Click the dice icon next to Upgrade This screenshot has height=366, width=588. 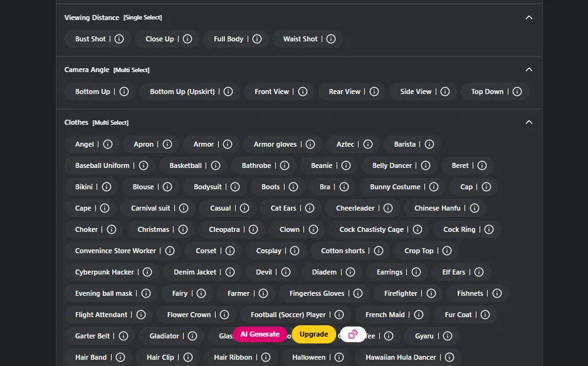tap(353, 335)
